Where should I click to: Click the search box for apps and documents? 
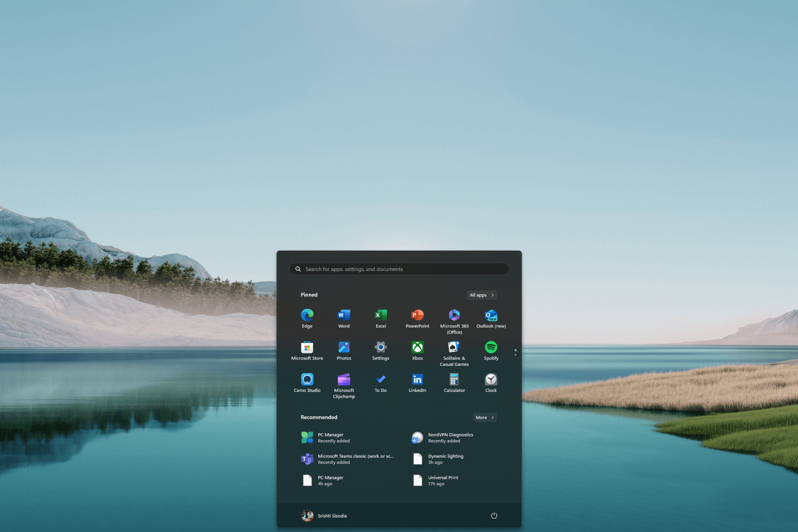[x=399, y=269]
